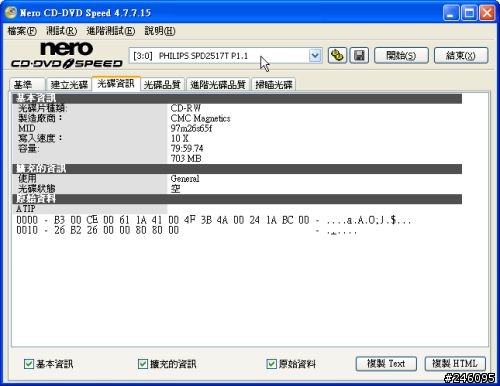Switch to the 建立光碟 tab

pos(69,84)
